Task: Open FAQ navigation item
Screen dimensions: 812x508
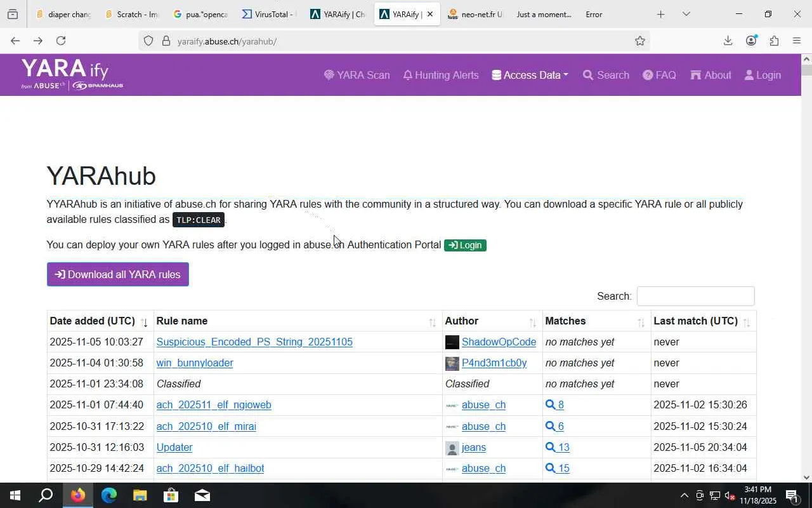Action: pos(659,75)
